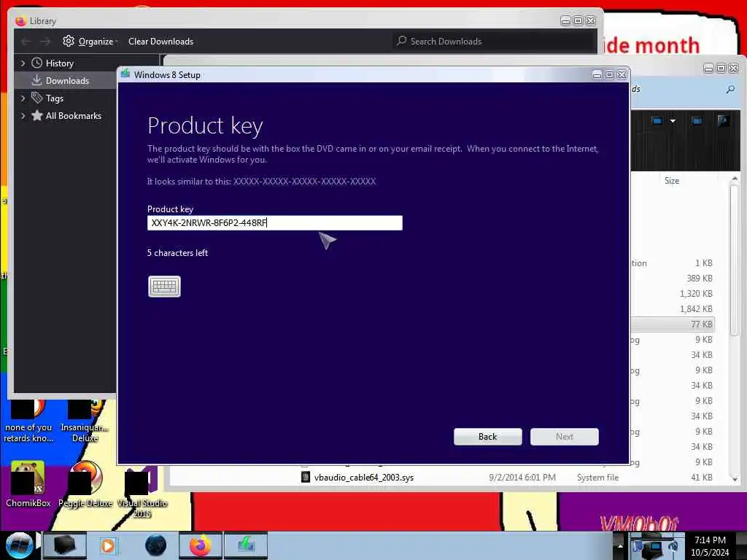This screenshot has width=747, height=560.
Task: Click the volume tray icon
Action: 673,547
